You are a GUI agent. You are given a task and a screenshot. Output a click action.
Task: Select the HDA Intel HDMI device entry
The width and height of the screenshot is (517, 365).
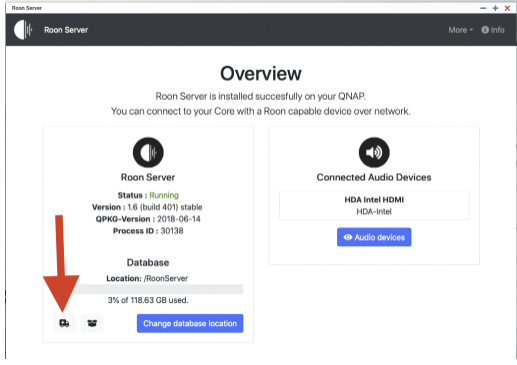(374, 205)
